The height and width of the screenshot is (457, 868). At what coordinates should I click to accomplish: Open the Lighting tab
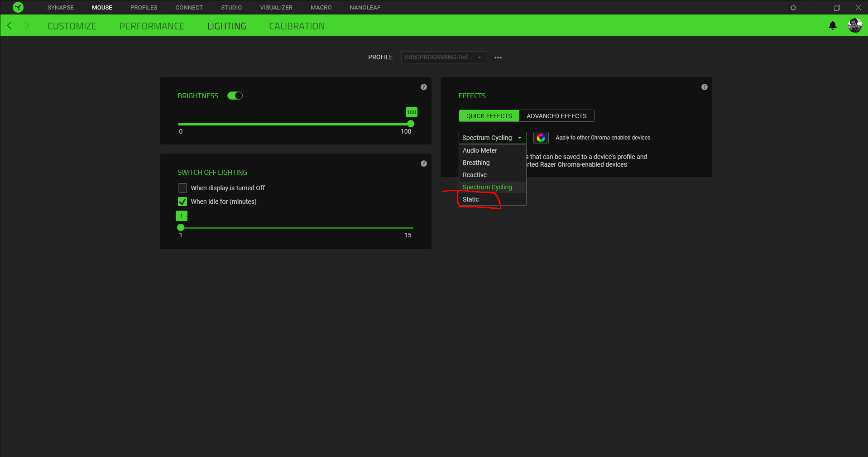(227, 26)
